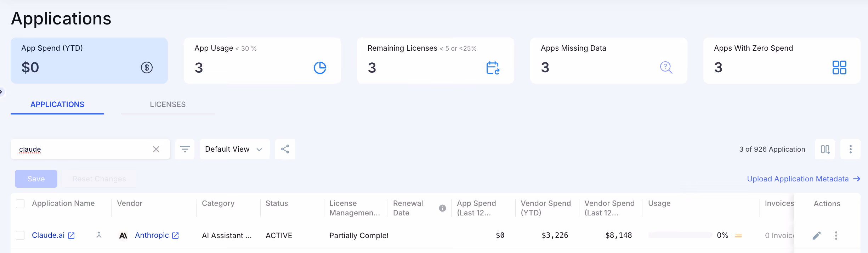Viewport: 868px width, 253px height.
Task: Click the dollar icon on App Spend card
Action: 147,67
